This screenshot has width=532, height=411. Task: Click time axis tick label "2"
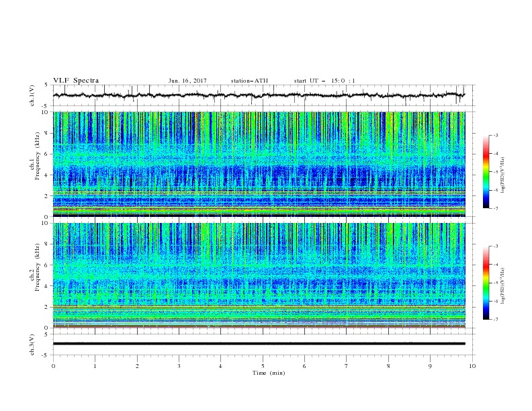tap(137, 366)
